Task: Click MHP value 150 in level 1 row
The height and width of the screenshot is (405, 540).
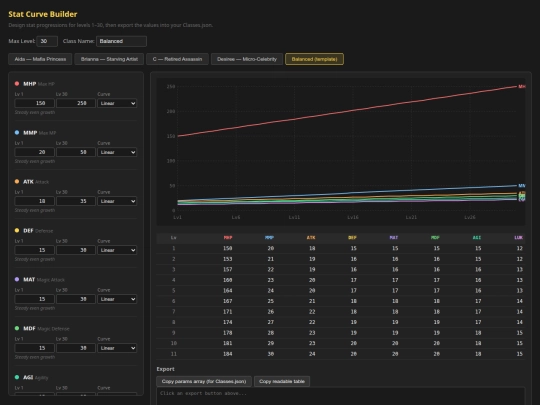Action: [228, 248]
